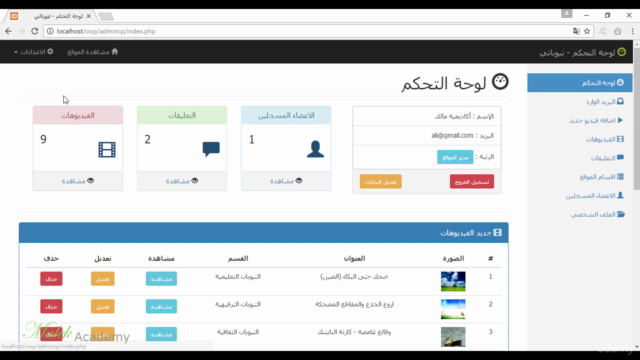This screenshot has height=360, width=640.
Task: Click the yellow dashboard icon in navbar brand
Action: [622, 52]
